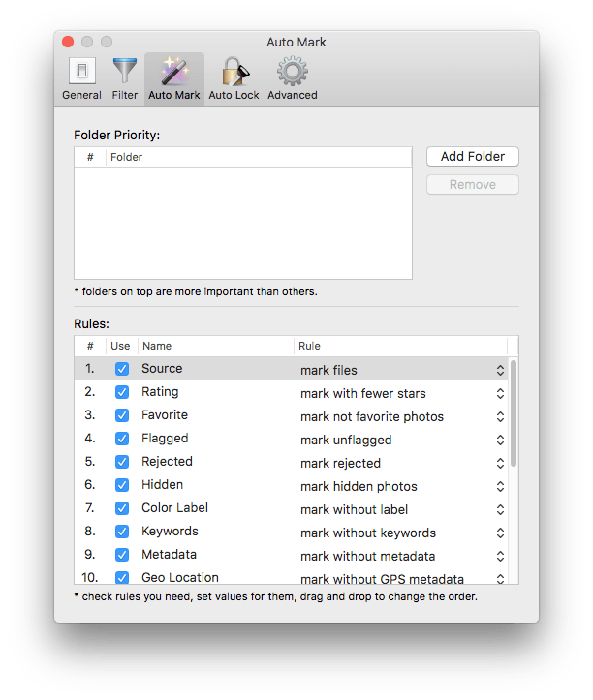Select the Metadata rule name

coord(169,554)
